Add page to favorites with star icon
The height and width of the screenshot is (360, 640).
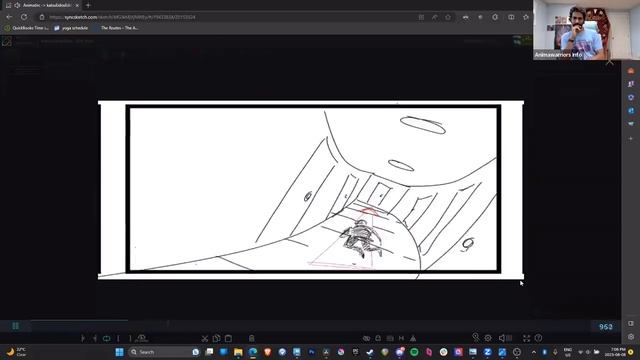coord(448,17)
